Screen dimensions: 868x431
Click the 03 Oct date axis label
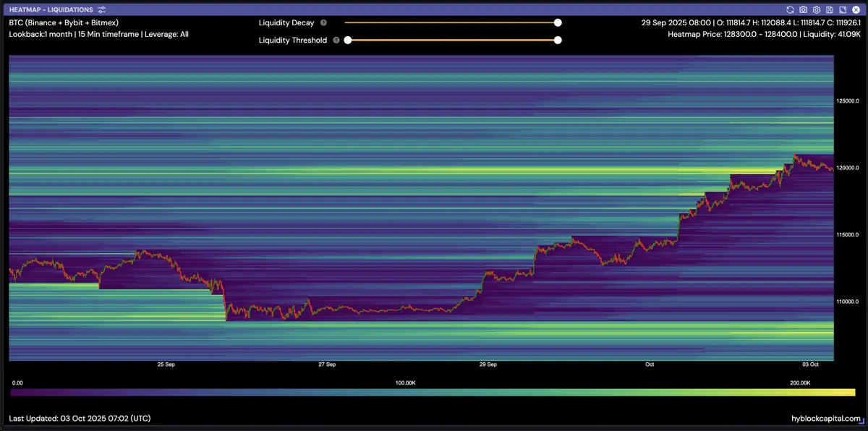pyautogui.click(x=810, y=364)
